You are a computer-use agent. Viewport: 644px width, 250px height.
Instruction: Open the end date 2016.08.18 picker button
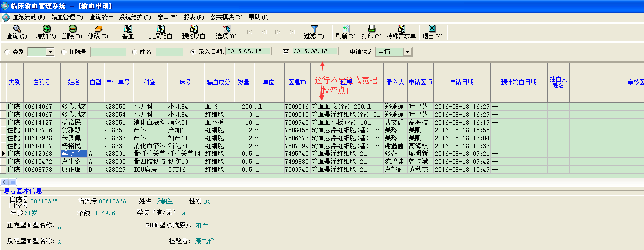tap(343, 51)
